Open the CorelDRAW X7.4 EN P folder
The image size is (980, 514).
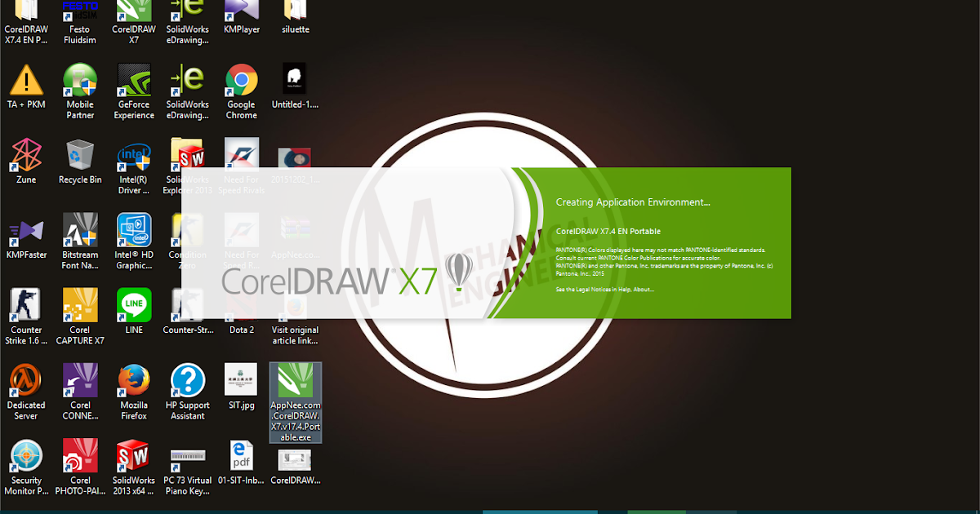(x=26, y=22)
